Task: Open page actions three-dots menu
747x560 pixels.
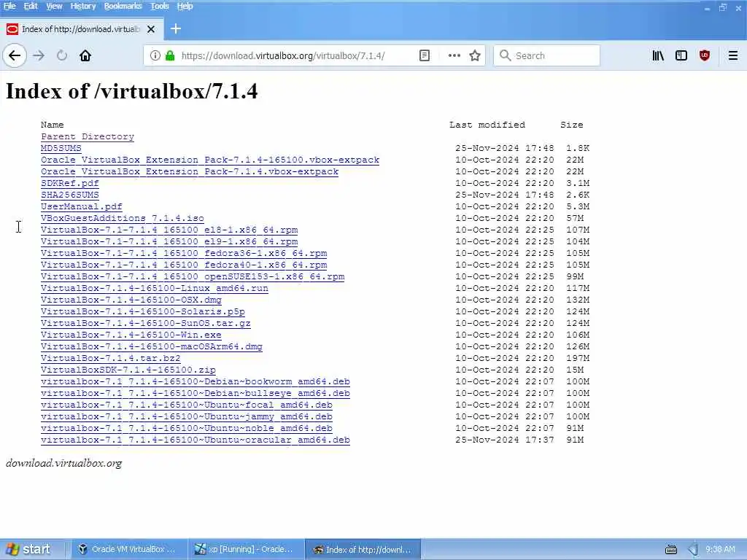Action: coord(454,55)
